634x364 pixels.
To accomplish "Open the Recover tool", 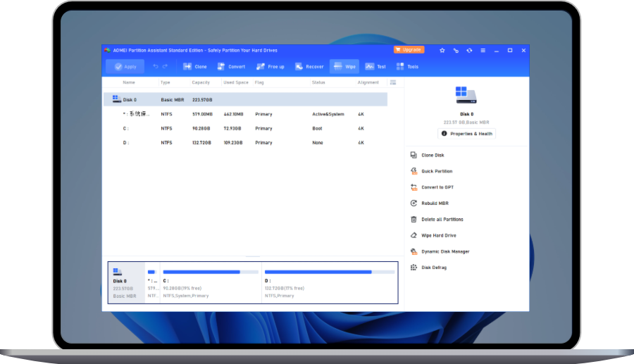I will [x=309, y=67].
